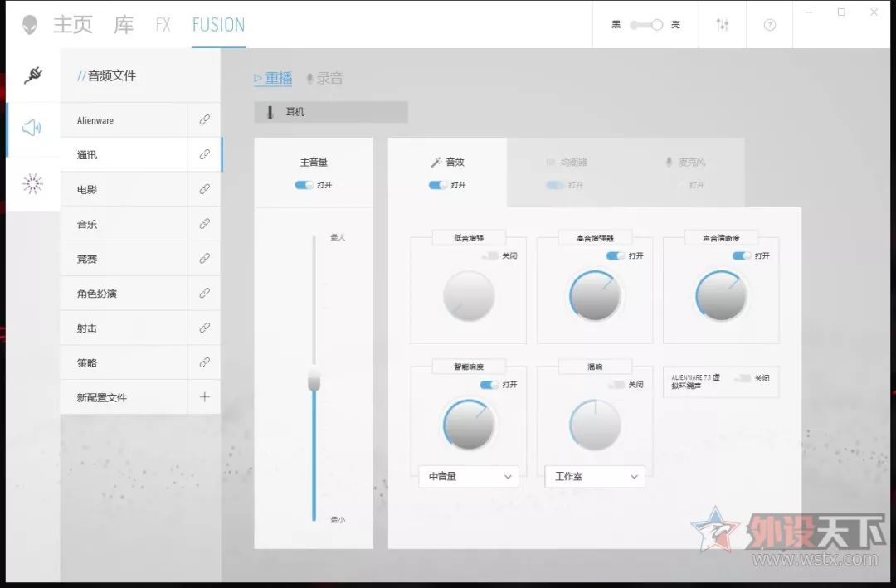
Task: Select the 音乐 audio profile
Action: coord(124,224)
